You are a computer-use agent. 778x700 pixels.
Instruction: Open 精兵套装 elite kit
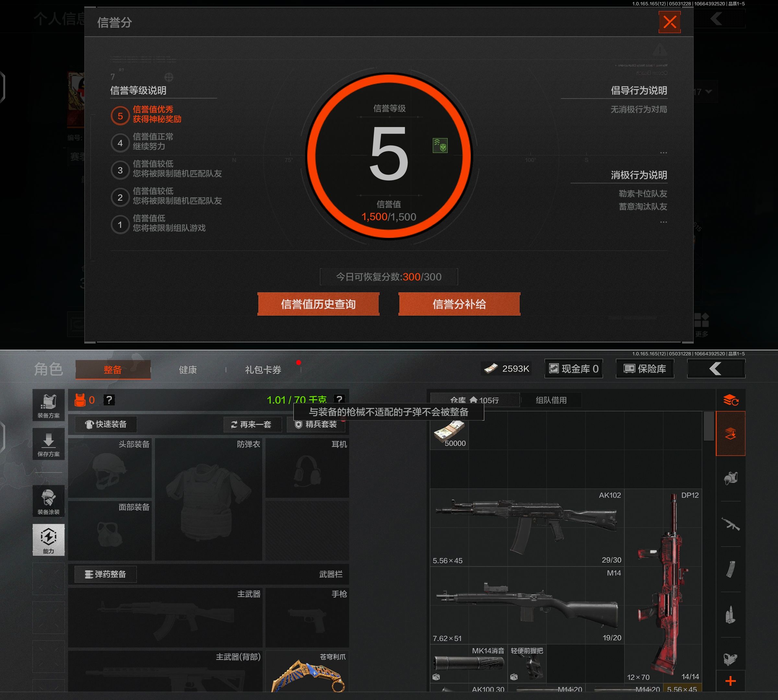[x=316, y=424]
